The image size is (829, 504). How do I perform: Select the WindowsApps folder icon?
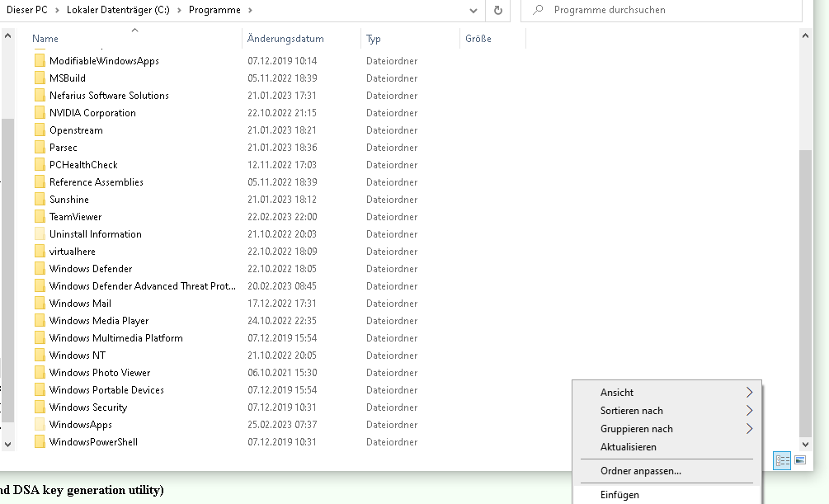pos(40,425)
